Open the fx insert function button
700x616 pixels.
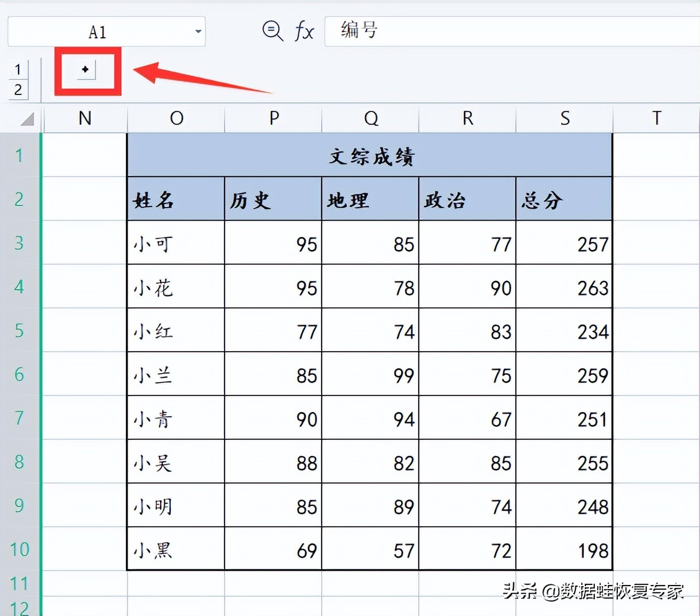pos(304,31)
